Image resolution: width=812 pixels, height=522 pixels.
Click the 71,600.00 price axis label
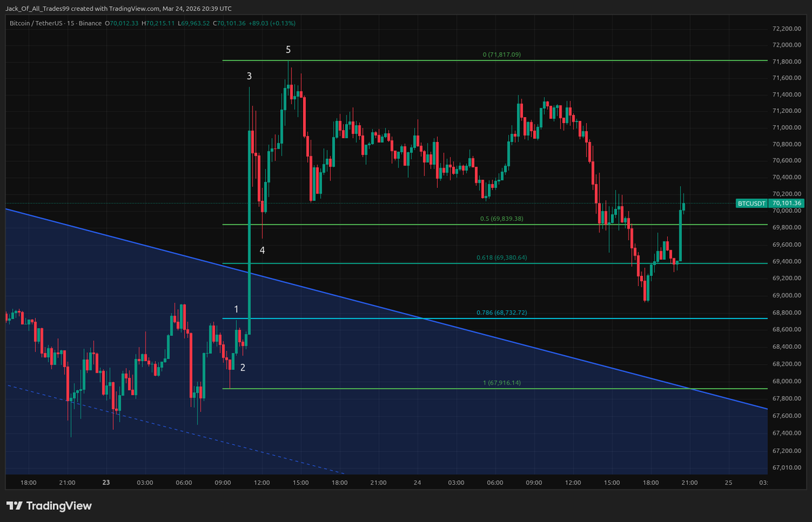pos(786,78)
